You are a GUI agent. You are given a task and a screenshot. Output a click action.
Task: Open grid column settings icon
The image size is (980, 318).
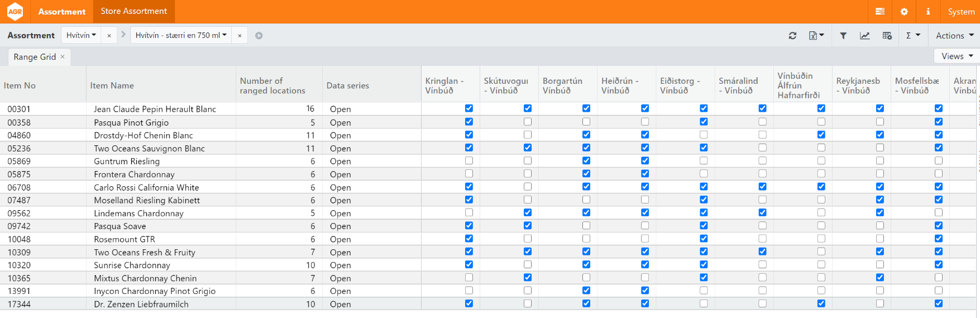[887, 36]
